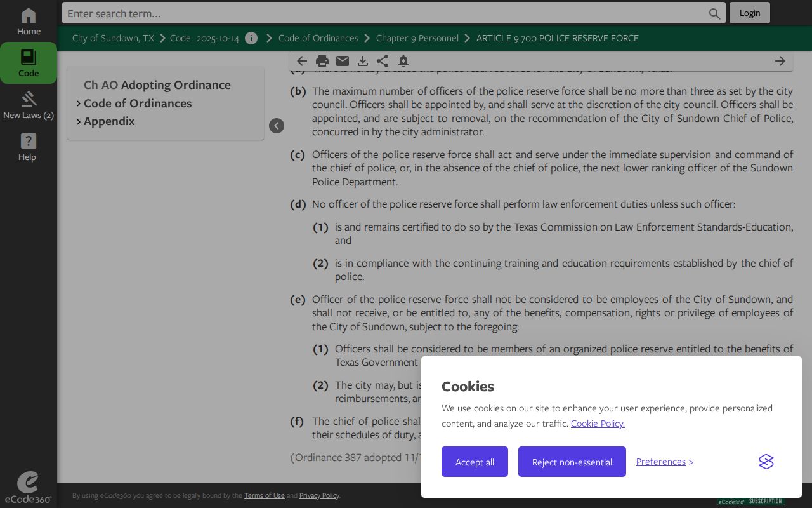812x508 pixels.
Task: Select subsection (f) marker
Action: click(297, 422)
